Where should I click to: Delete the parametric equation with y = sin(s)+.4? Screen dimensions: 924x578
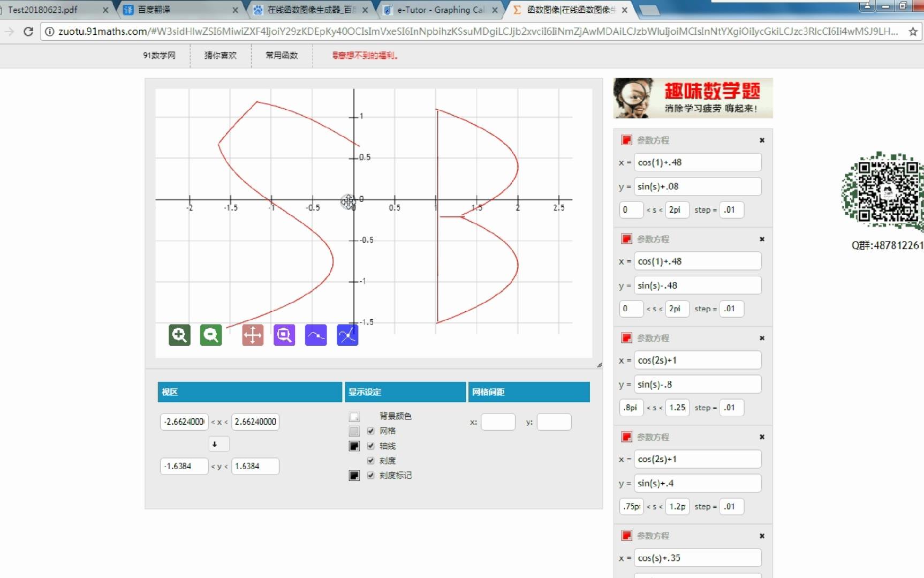(x=762, y=437)
